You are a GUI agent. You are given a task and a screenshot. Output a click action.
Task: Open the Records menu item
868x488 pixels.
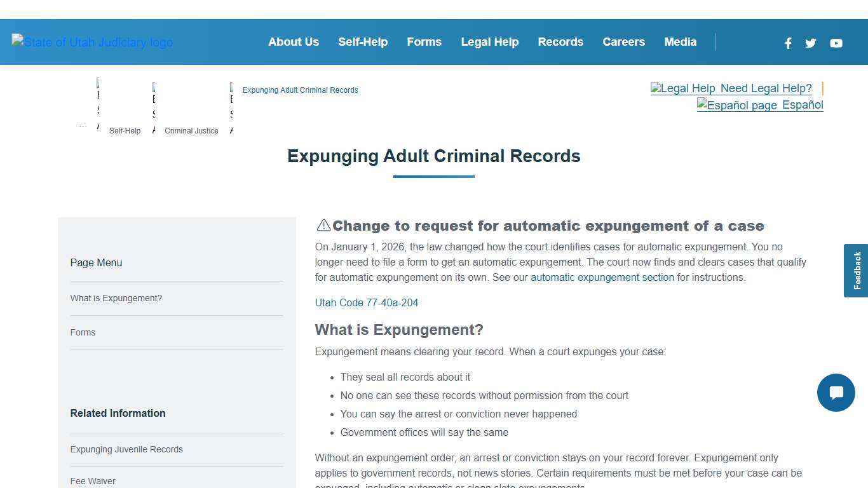click(x=560, y=42)
